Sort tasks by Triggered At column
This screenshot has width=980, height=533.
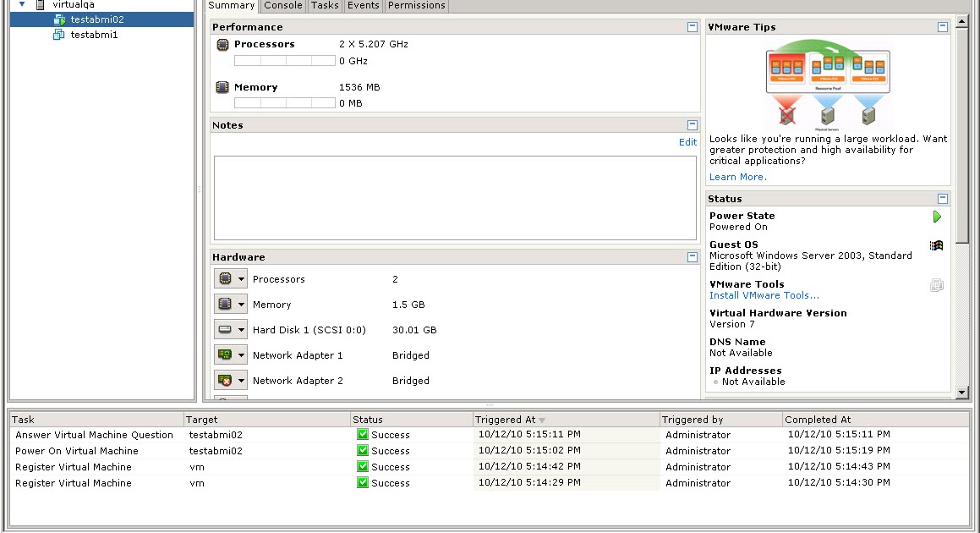point(567,419)
